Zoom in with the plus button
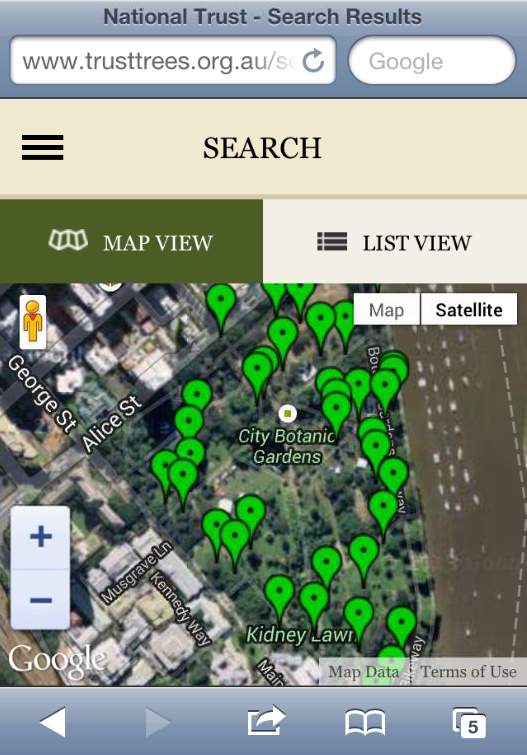 (x=40, y=536)
